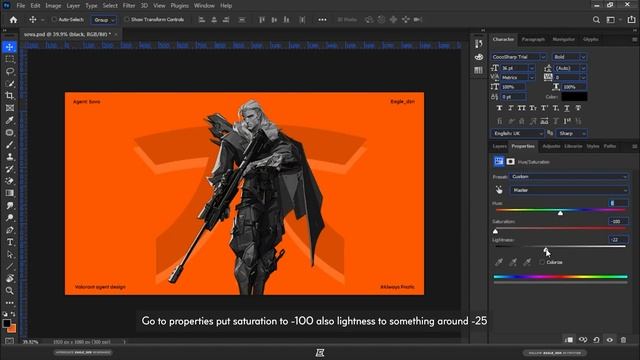Delete the adjustment layer with the trash icon

(x=623, y=340)
